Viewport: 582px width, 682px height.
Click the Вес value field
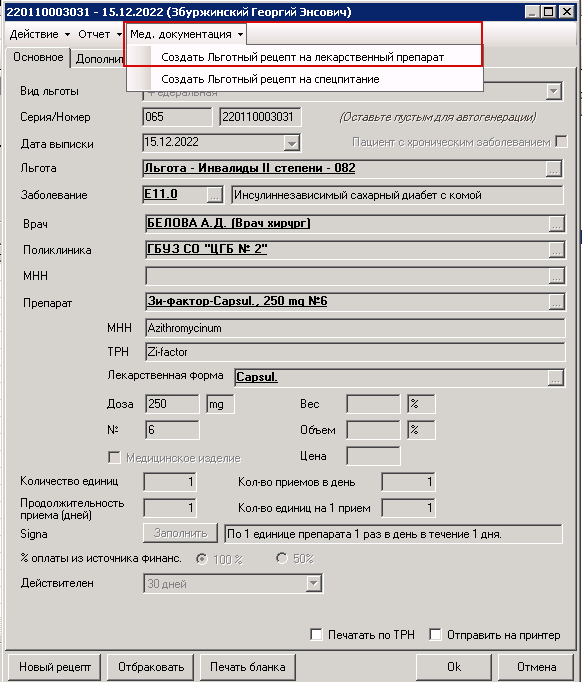[x=373, y=404]
